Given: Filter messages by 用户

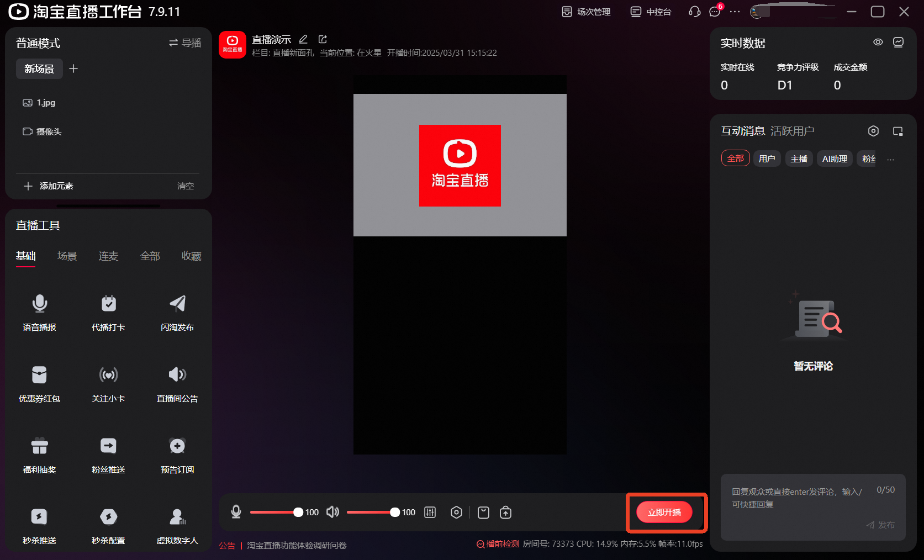Looking at the screenshot, I should 767,159.
